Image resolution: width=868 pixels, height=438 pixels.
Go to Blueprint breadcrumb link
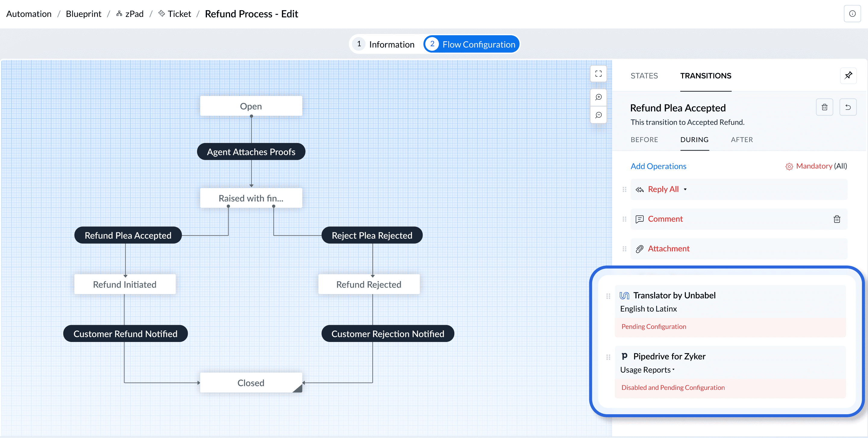(83, 14)
